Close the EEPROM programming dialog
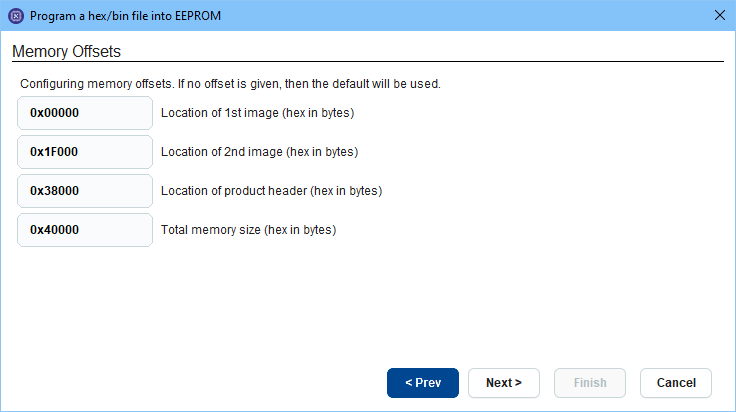Screen dimensions: 736x412 pyautogui.click(x=720, y=15)
